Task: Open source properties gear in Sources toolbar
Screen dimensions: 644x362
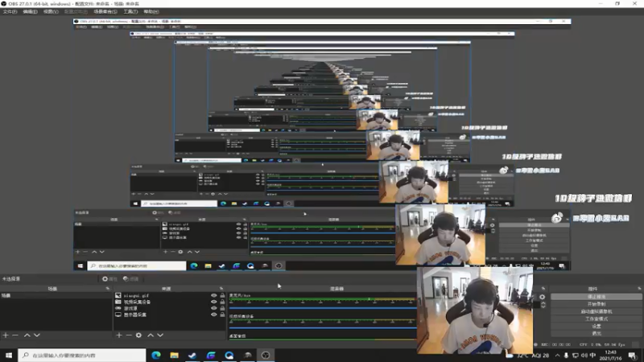Action: coord(138,335)
